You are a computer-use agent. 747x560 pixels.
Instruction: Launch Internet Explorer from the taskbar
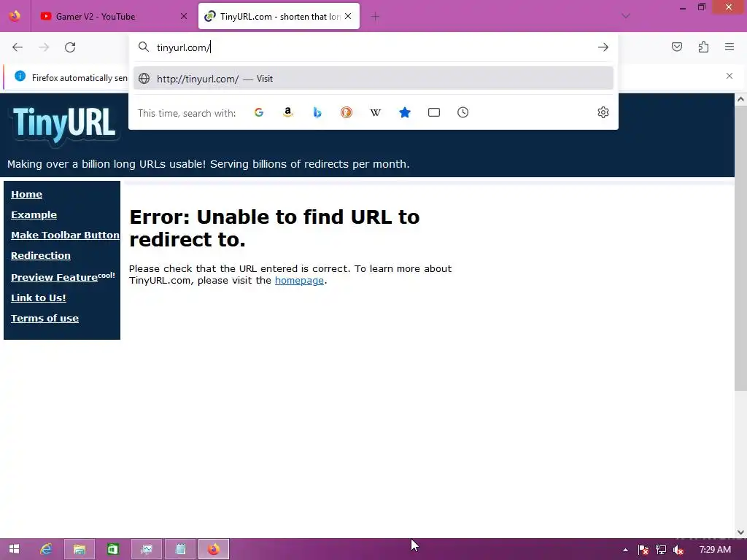pos(46,549)
